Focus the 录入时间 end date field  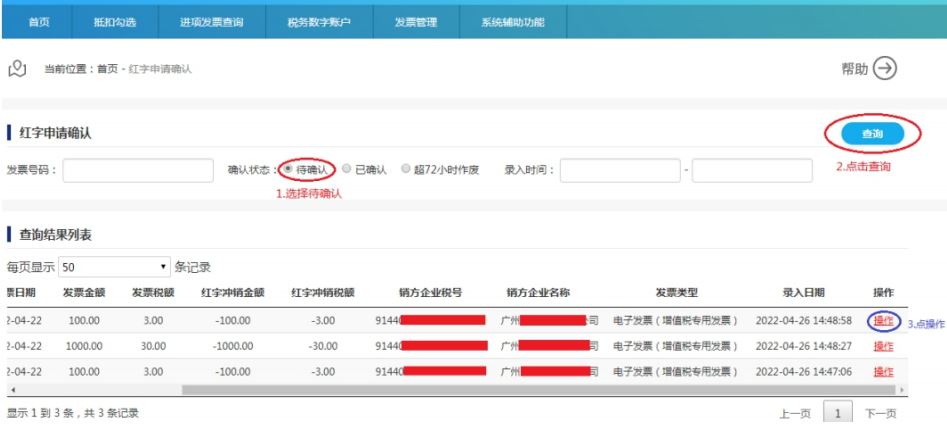click(x=752, y=170)
